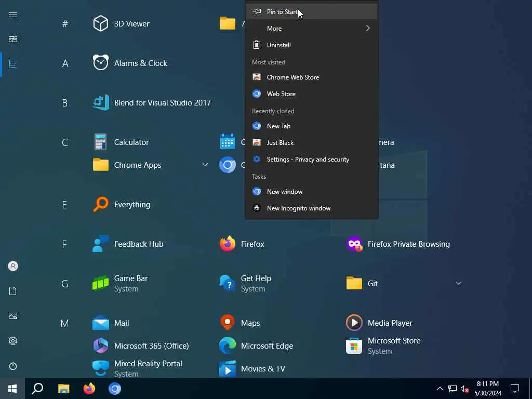Launch the Everything search app
This screenshot has height=399, width=532.
(x=122, y=205)
